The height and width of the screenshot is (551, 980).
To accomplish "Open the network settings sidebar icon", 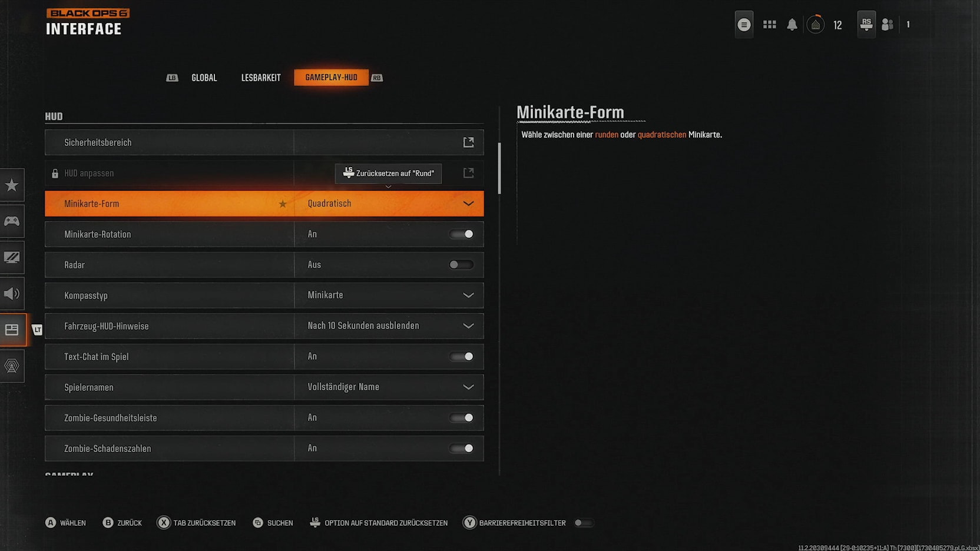I will coord(12,366).
